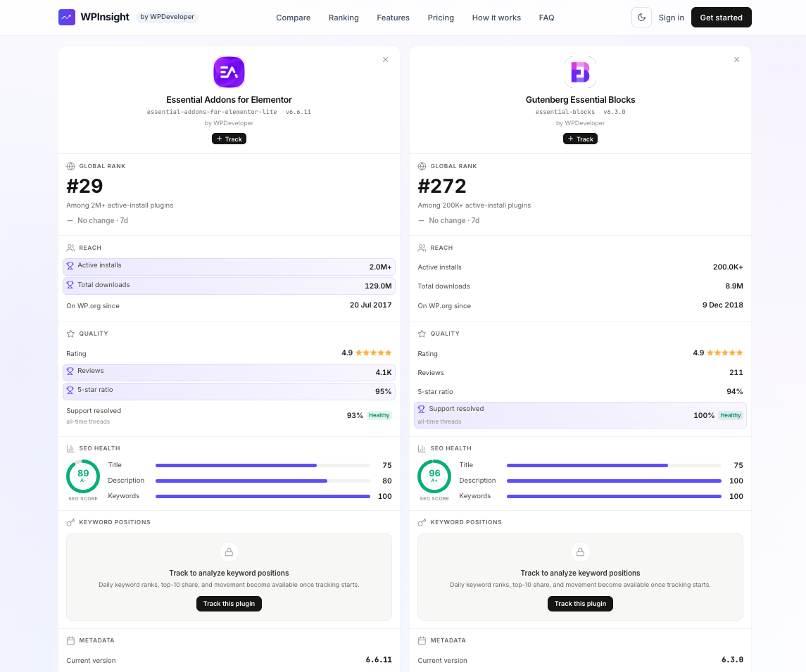Track the Gutenberg Essential Blocks plugin

click(580, 139)
